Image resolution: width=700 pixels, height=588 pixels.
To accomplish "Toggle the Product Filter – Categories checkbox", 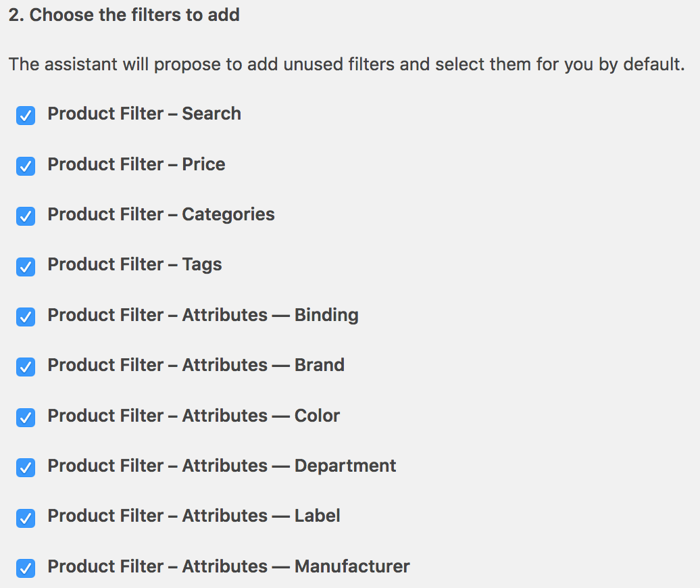I will (x=26, y=216).
